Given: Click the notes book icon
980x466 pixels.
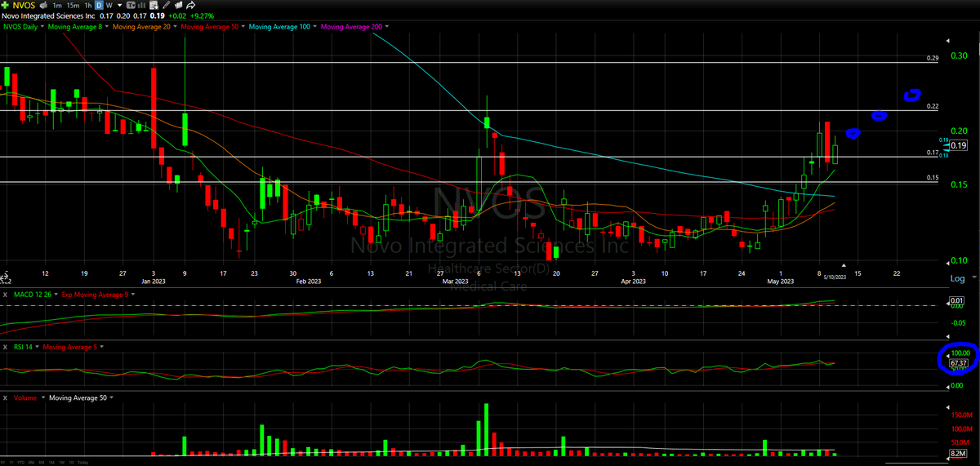Looking at the screenshot, I should (179, 6).
